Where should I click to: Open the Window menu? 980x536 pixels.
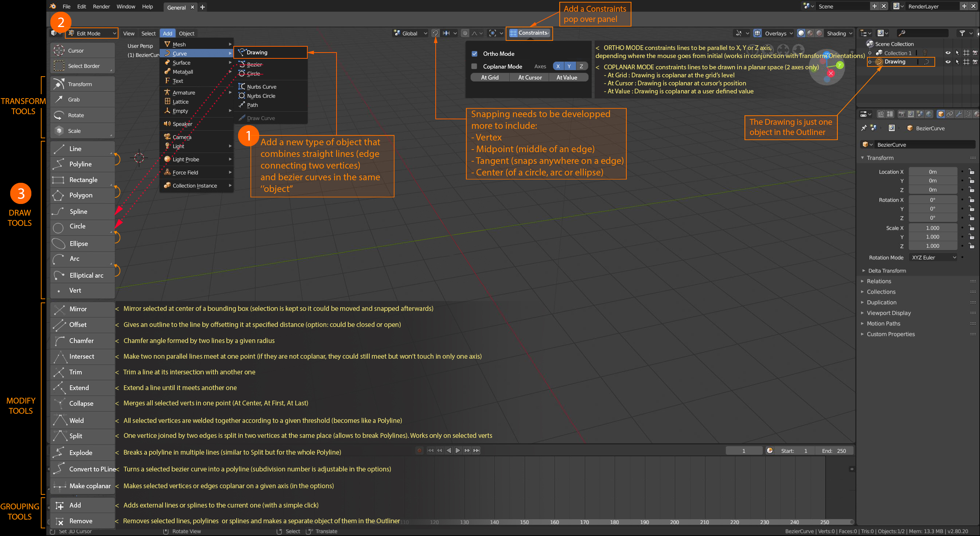[125, 7]
